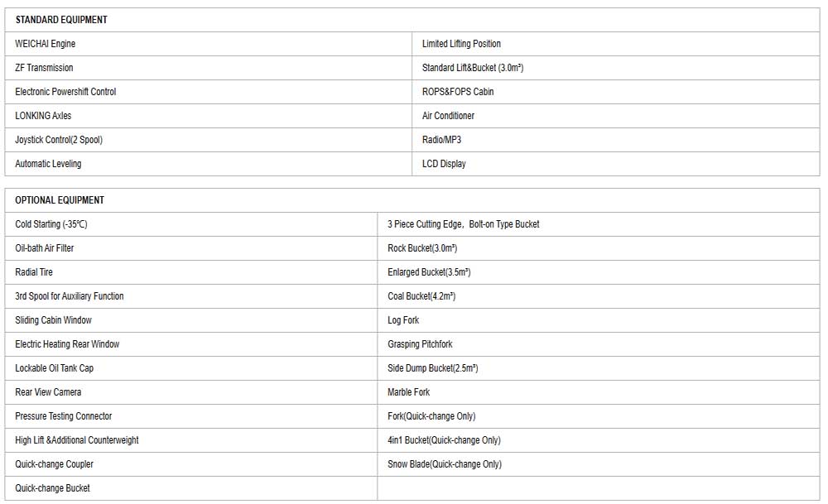The width and height of the screenshot is (828, 504).
Task: Click the STANDARD EQUIPMENT header
Action: coord(412,20)
